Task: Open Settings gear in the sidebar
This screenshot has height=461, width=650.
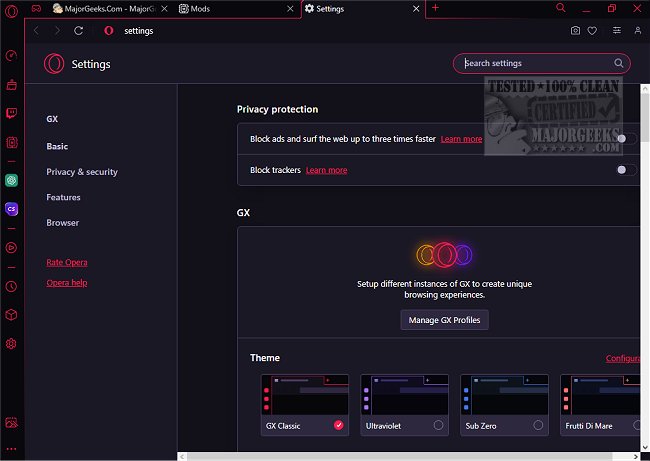Action: pyautogui.click(x=11, y=344)
